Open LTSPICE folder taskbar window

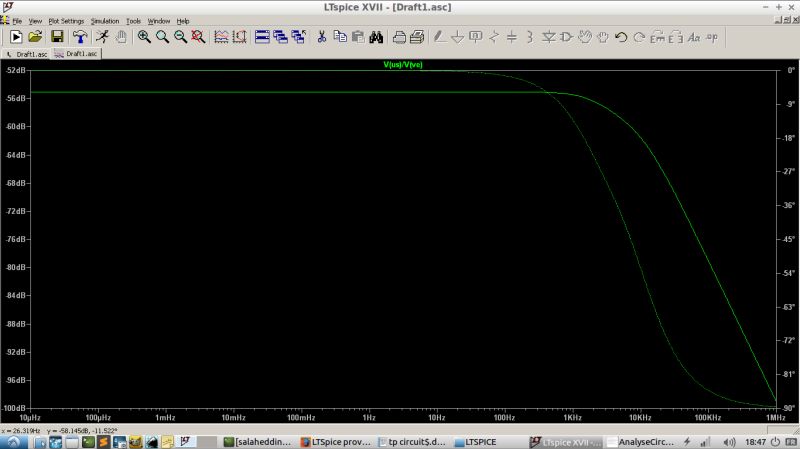475,442
